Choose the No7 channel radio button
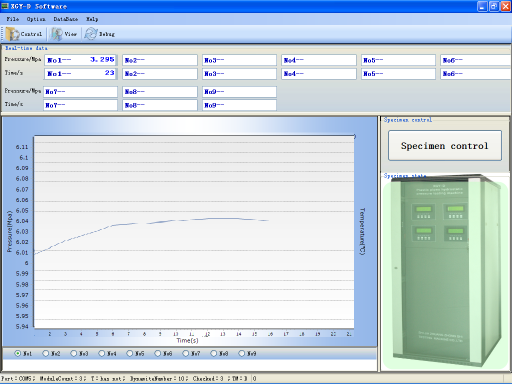The width and height of the screenshot is (512, 384). point(186,353)
